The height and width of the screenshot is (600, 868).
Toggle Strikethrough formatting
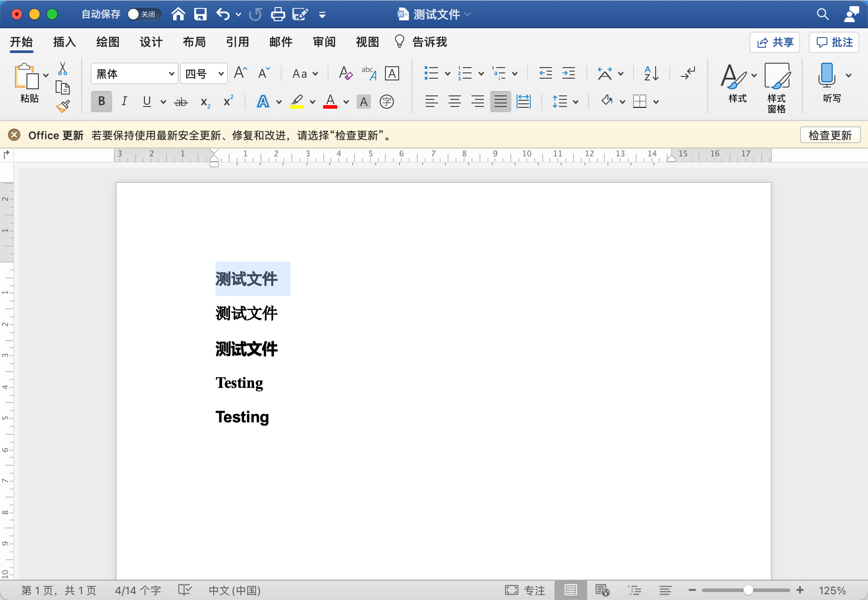point(181,102)
